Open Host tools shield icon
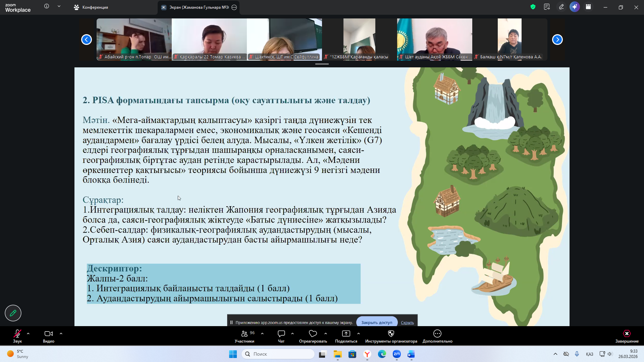The image size is (644, 362). pos(391,334)
